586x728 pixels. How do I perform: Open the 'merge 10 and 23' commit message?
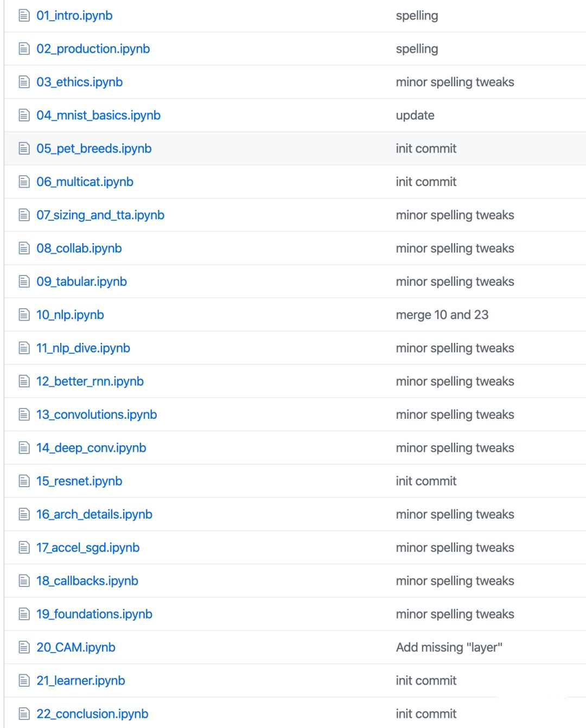click(442, 315)
